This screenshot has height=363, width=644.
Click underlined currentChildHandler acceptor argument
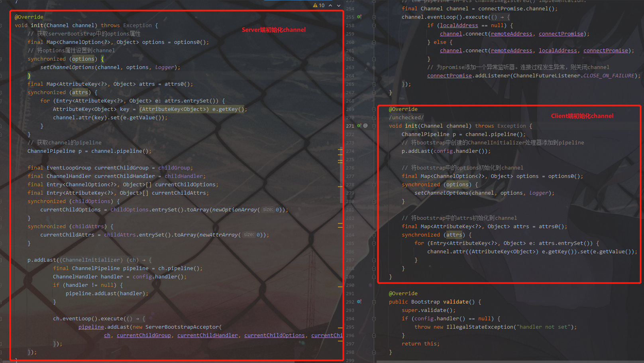(207, 335)
